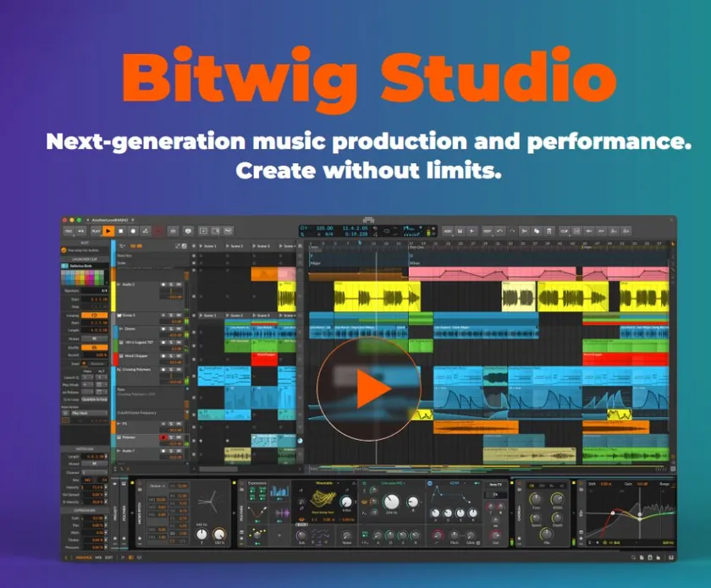This screenshot has width=711, height=588.
Task: Click the Copy icon in toolbar
Action: point(537,231)
